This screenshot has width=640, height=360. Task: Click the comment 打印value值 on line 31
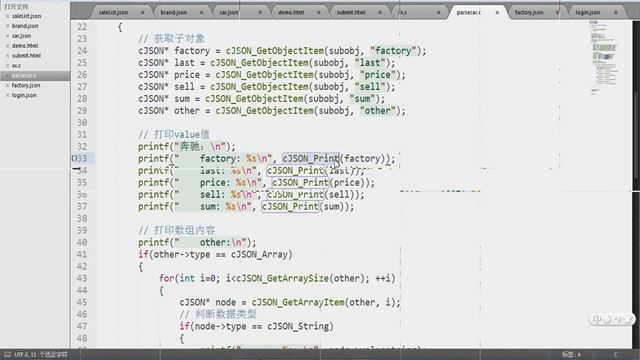click(174, 135)
